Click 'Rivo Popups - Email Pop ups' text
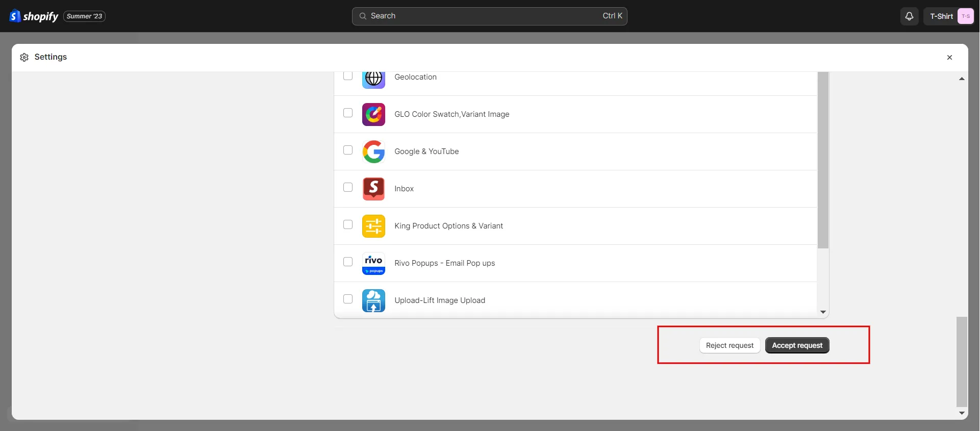 [444, 263]
